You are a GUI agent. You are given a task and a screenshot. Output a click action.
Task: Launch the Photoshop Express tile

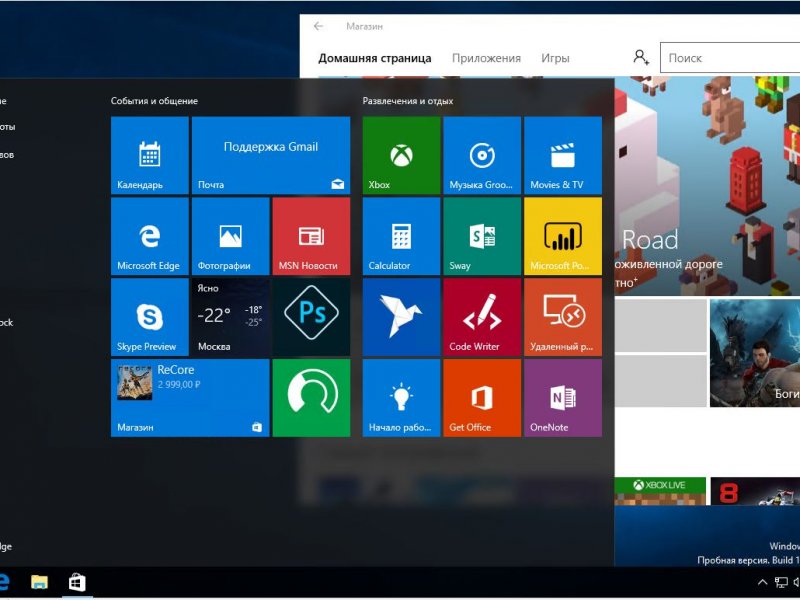click(311, 317)
